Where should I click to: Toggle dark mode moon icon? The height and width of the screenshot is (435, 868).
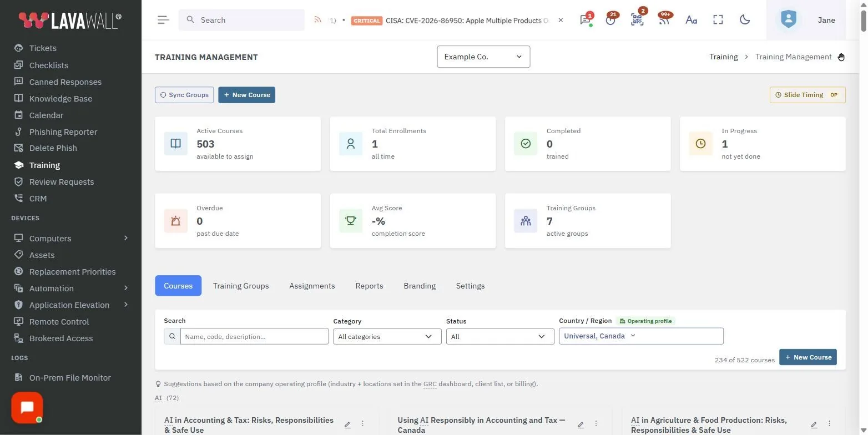click(x=745, y=20)
